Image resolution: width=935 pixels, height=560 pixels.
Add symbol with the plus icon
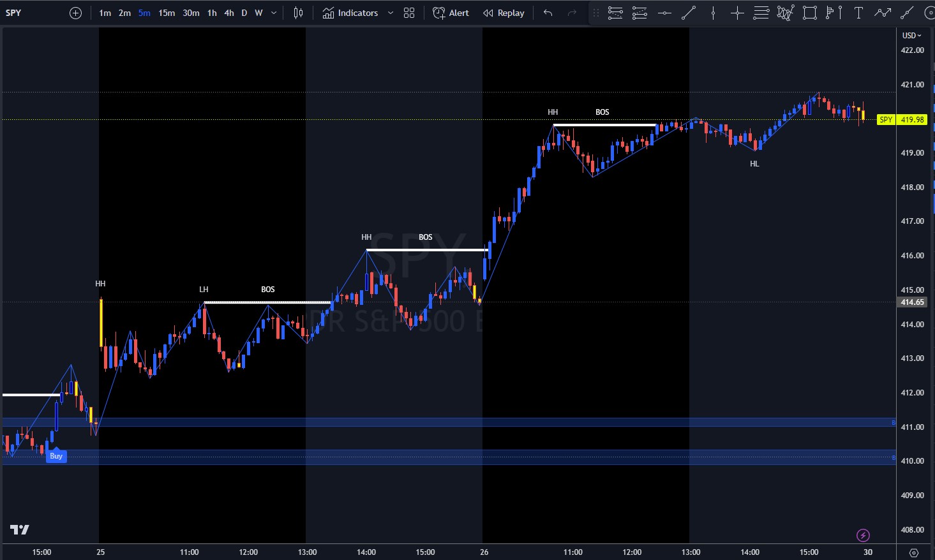click(x=75, y=13)
